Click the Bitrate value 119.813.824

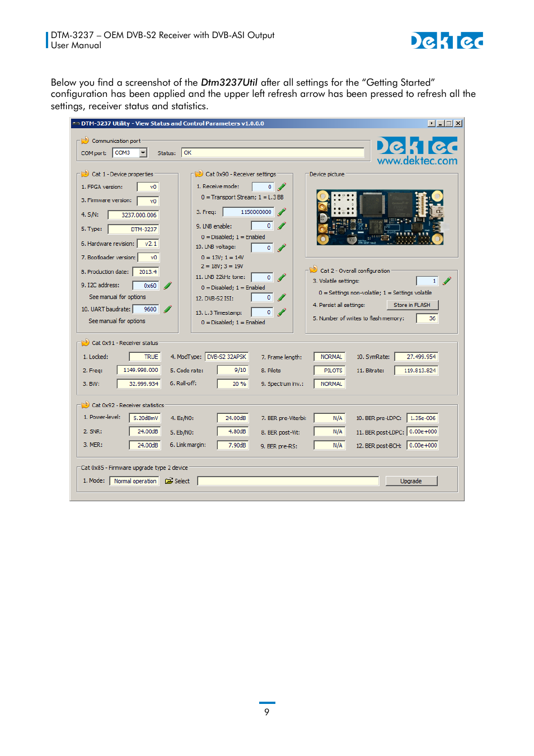[x=416, y=370]
